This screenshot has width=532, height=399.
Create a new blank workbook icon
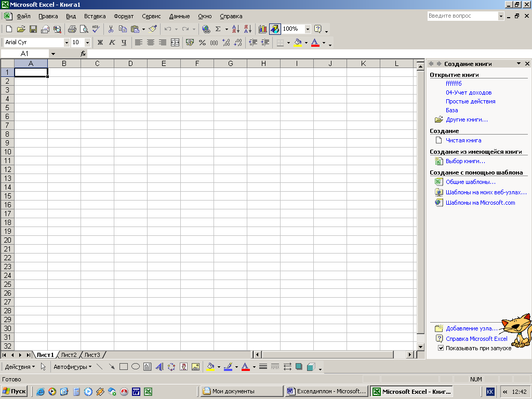click(9, 29)
